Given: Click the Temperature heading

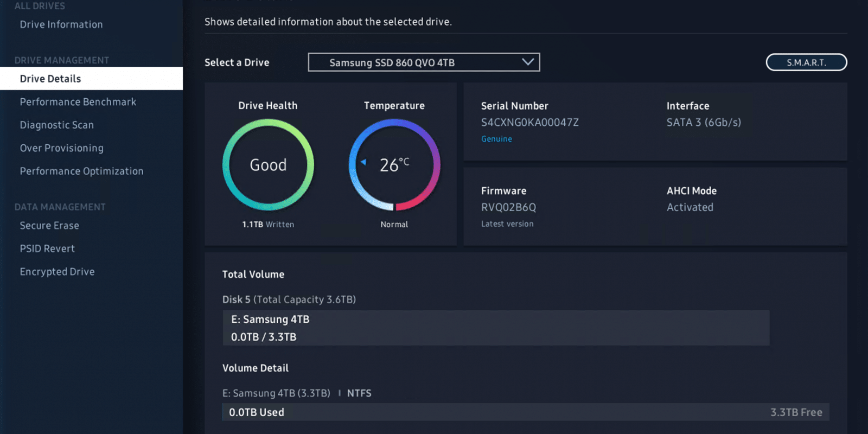Looking at the screenshot, I should point(394,106).
